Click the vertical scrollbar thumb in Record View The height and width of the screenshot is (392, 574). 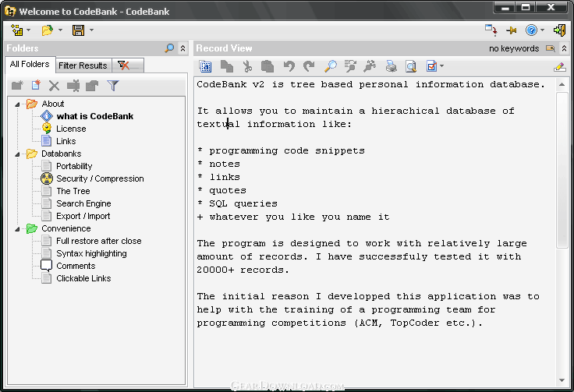point(562,170)
